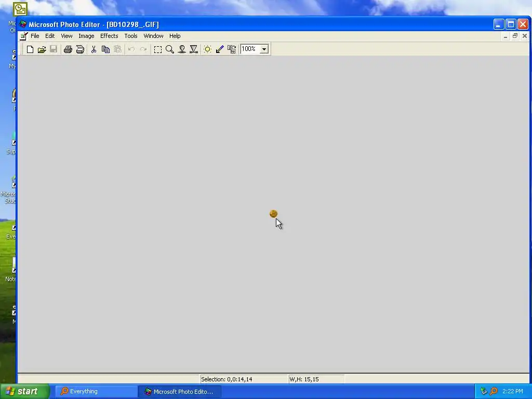Restore the inner document window
532x399 pixels.
tap(515, 36)
